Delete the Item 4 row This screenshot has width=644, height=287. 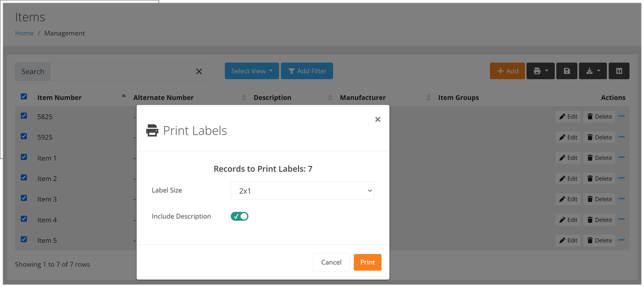coord(599,220)
